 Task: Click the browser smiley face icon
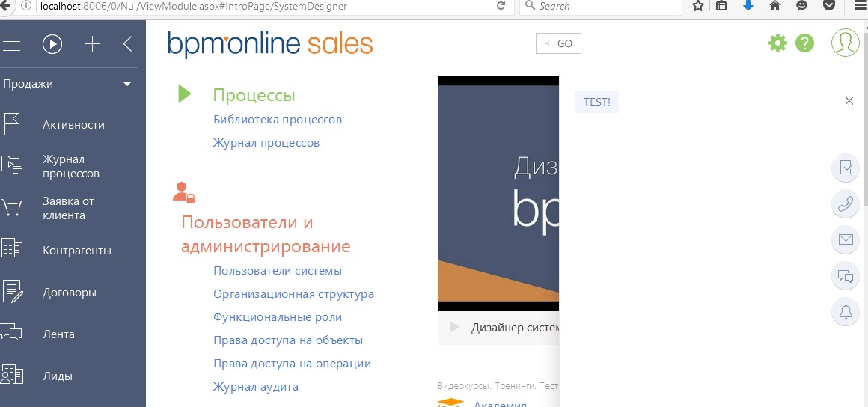pos(801,5)
